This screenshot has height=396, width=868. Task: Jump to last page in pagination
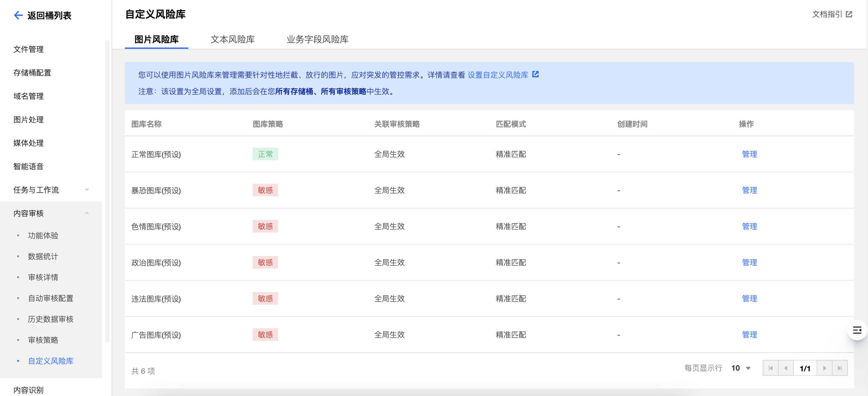pos(840,368)
